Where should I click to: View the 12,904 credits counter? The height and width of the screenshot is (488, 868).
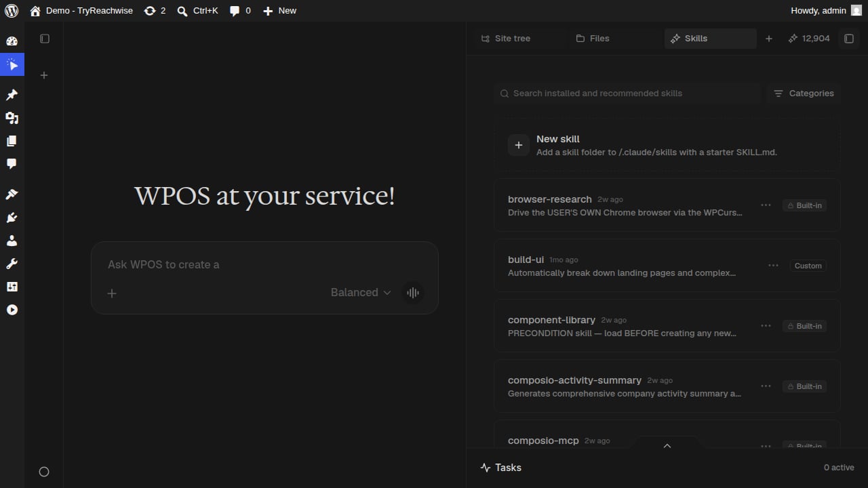809,39
